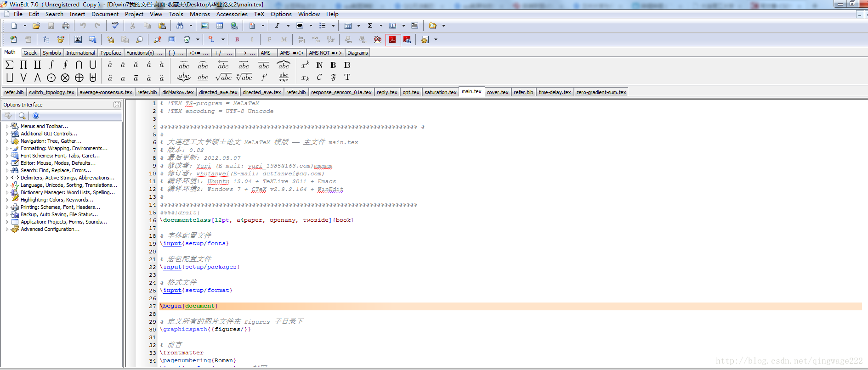Switch to the cover.tex document tab
This screenshot has width=868, height=370.
tap(497, 92)
